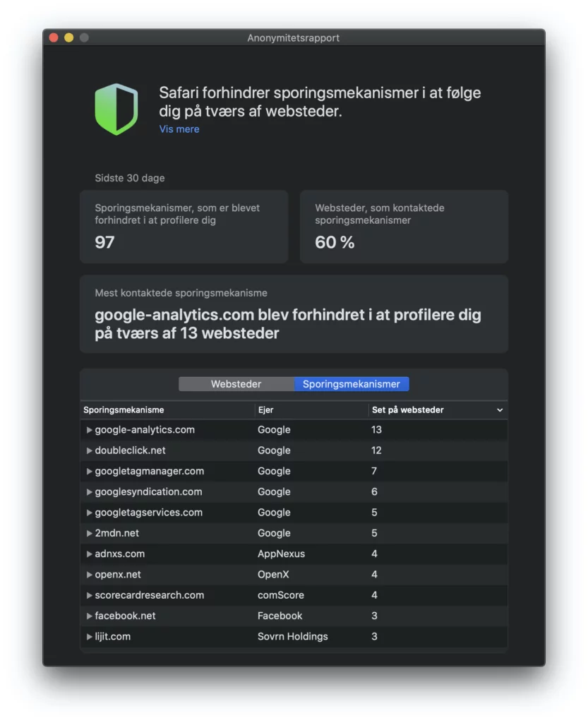Expand the adnxs.com AppNexus entry
Viewport: 588px width, 723px height.
(x=89, y=554)
